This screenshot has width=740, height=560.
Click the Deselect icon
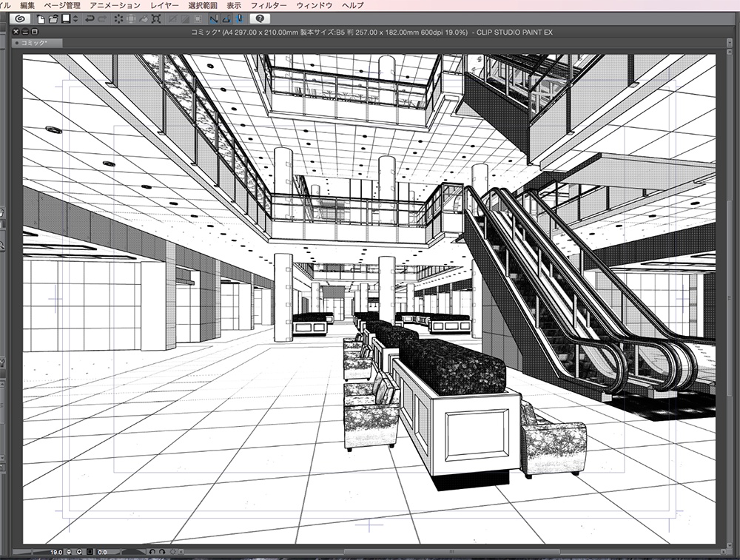[x=172, y=19]
